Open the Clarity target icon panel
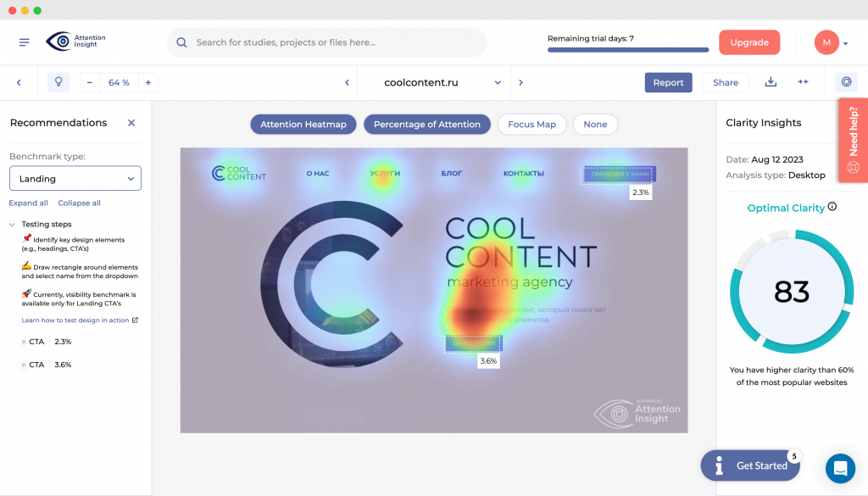 [x=847, y=82]
